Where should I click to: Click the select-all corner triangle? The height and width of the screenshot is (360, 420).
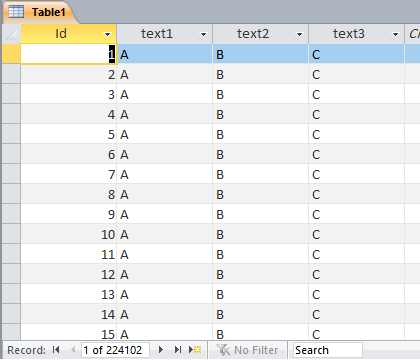pyautogui.click(x=11, y=34)
